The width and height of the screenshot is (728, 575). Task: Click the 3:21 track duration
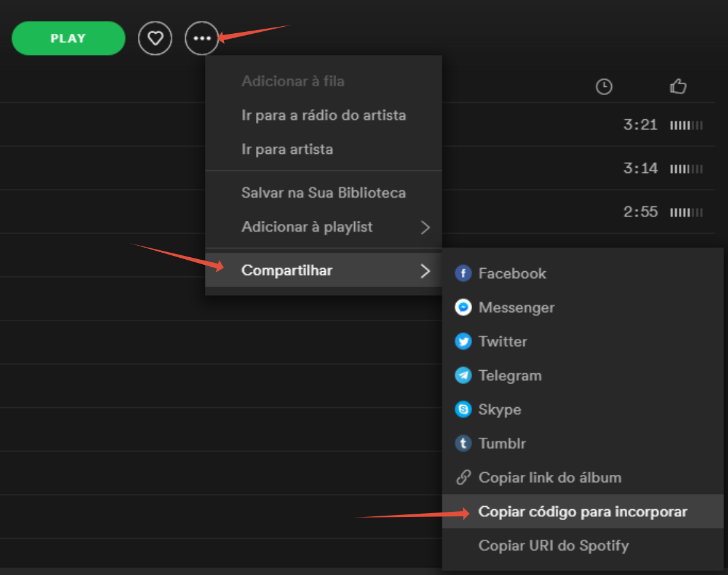tap(640, 124)
